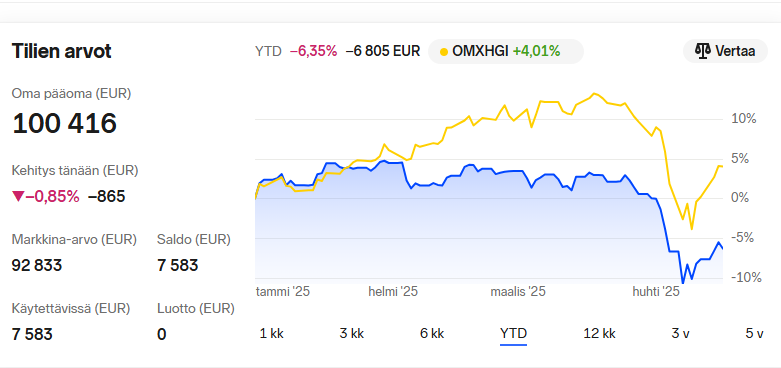Click the Vertaa balance scale icon

tap(702, 51)
